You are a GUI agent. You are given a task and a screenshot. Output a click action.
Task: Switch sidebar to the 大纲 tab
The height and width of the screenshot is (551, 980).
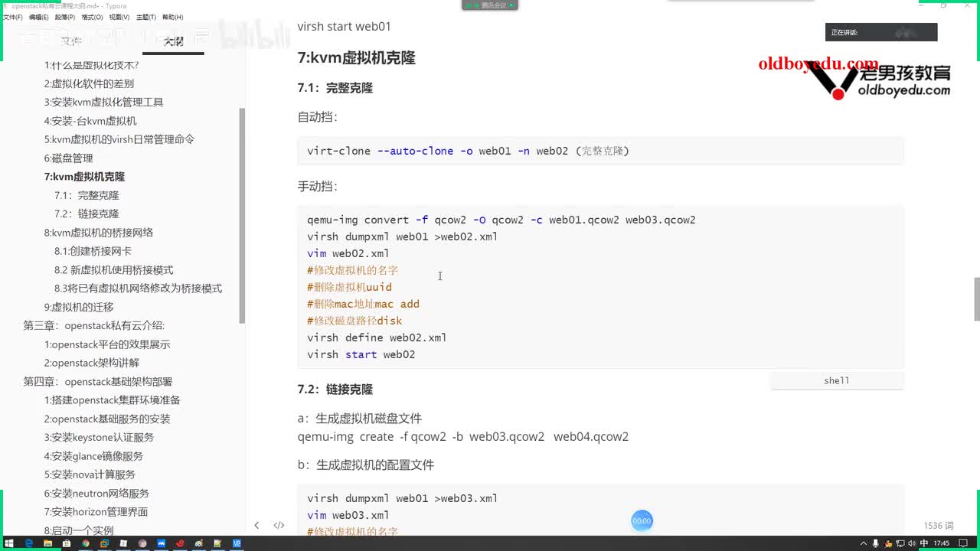(x=173, y=41)
